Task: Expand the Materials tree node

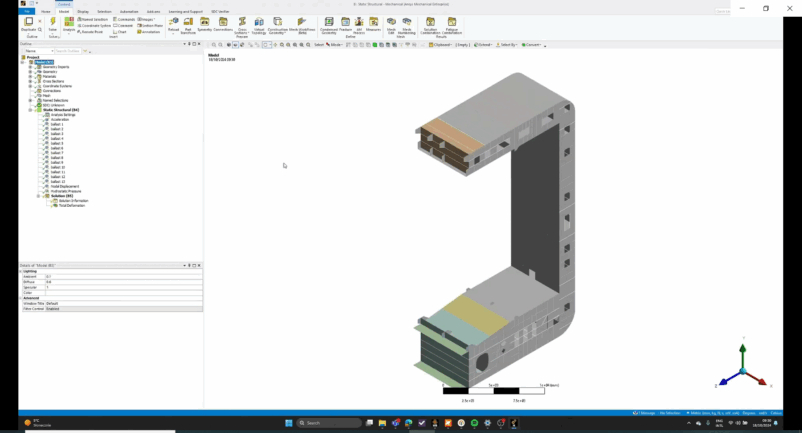Action: point(30,77)
